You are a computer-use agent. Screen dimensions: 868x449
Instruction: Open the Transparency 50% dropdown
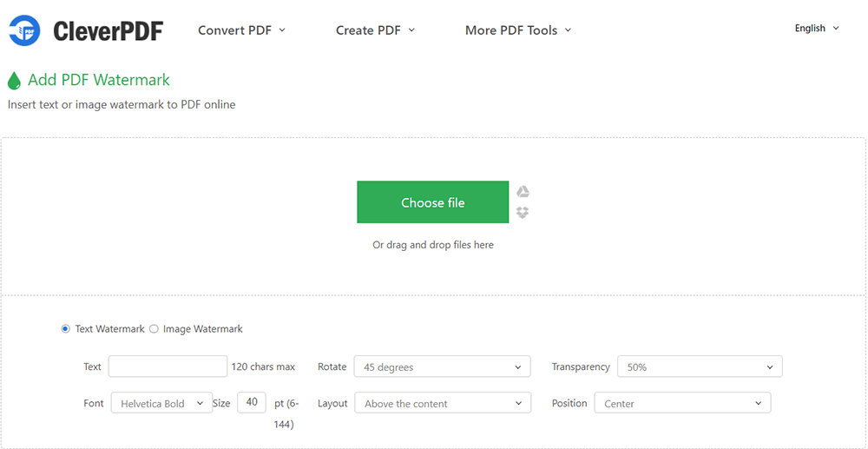click(x=699, y=367)
